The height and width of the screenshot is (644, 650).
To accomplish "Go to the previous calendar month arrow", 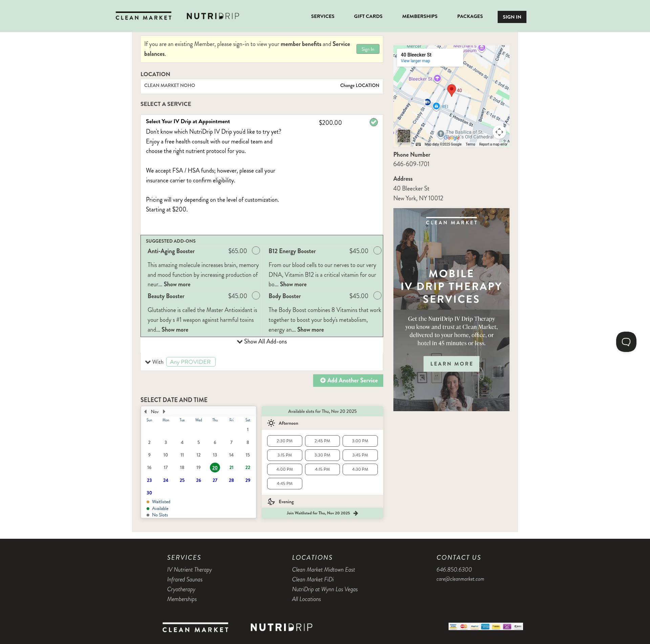I will (146, 412).
